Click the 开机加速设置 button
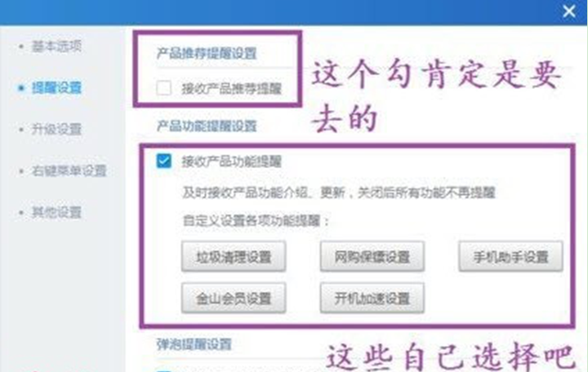This screenshot has height=372, width=588. click(x=372, y=299)
